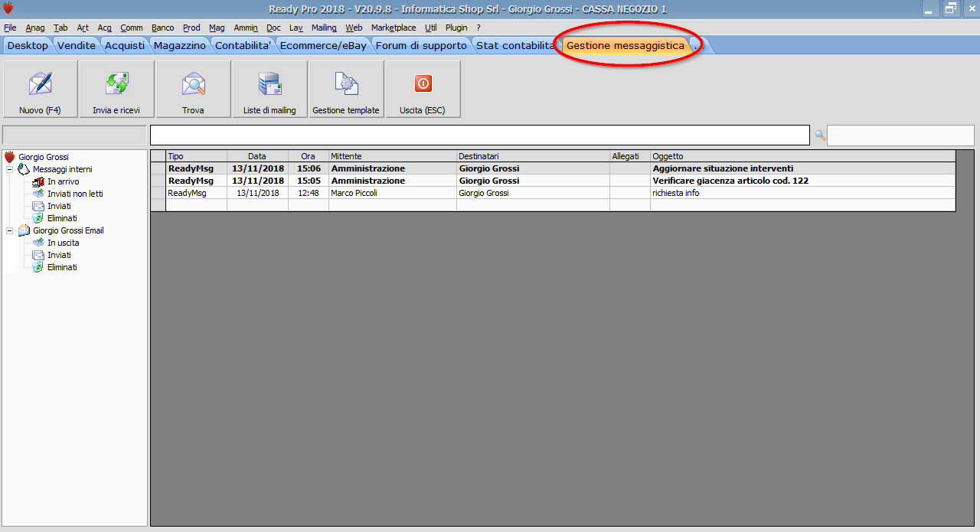This screenshot has width=980, height=532.
Task: Open the Lav menu
Action: coord(296,28)
